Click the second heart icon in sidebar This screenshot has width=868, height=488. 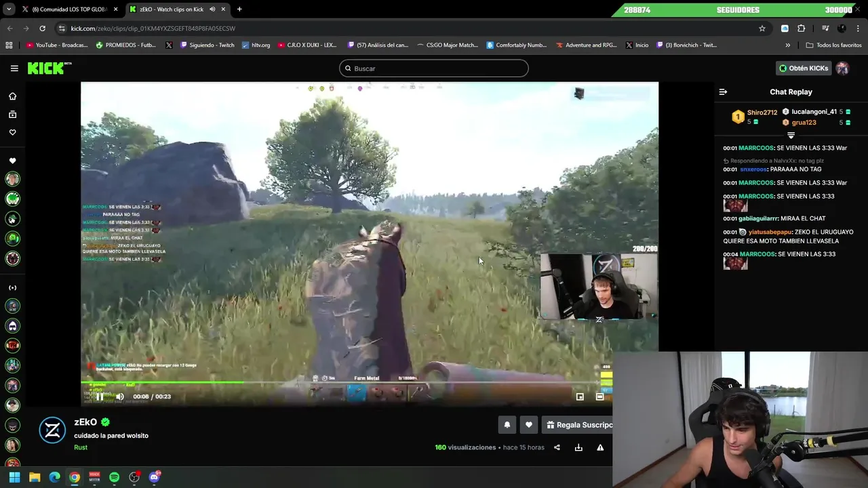(x=12, y=161)
